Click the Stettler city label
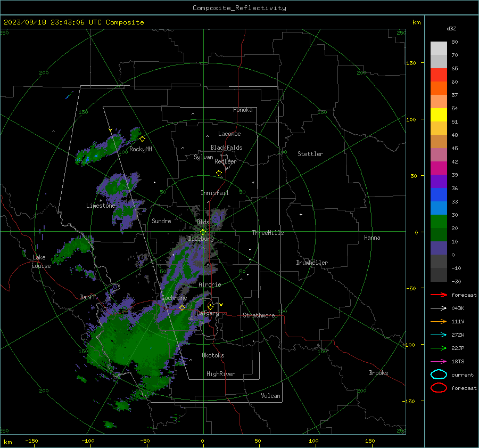Image resolution: width=479 pixels, height=448 pixels. [310, 154]
